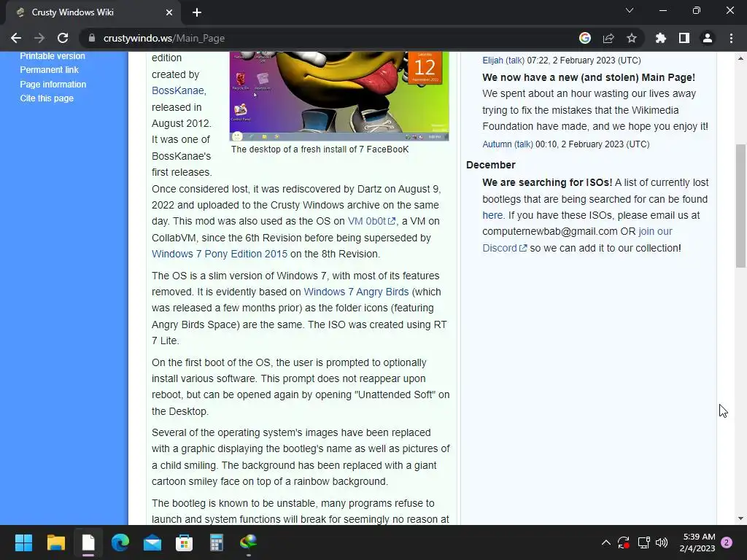Reload the Crusty Windows Wiki page
The width and height of the screenshot is (747, 560).
pyautogui.click(x=63, y=38)
